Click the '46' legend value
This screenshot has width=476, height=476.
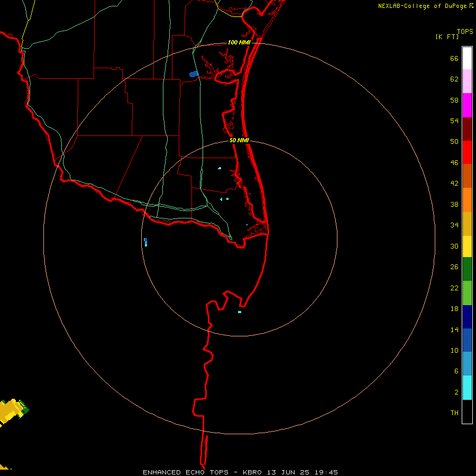click(454, 162)
